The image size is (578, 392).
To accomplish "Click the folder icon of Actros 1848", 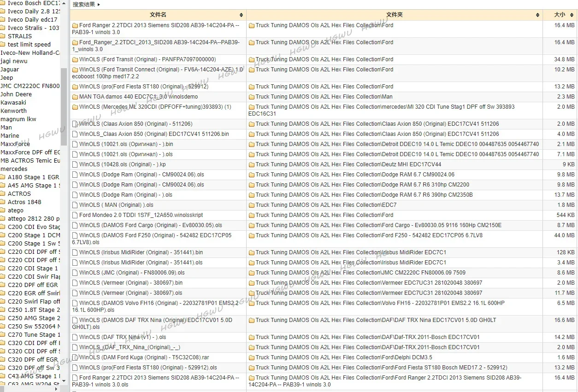I will [x=3, y=202].
